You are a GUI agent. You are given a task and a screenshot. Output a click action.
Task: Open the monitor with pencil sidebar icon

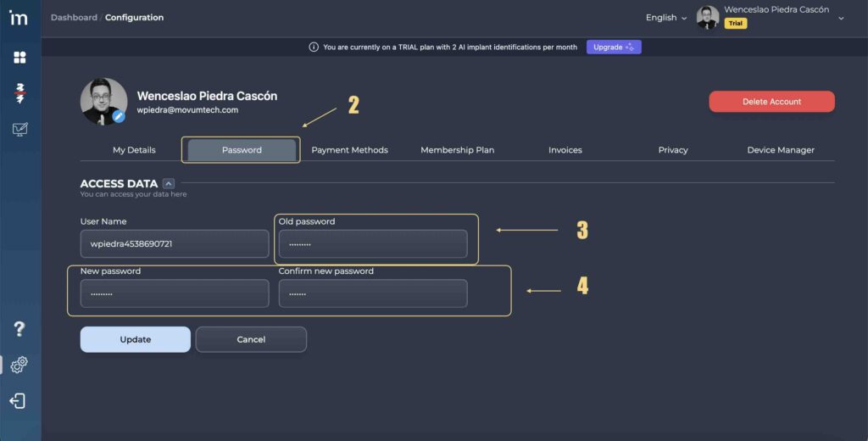(x=19, y=130)
